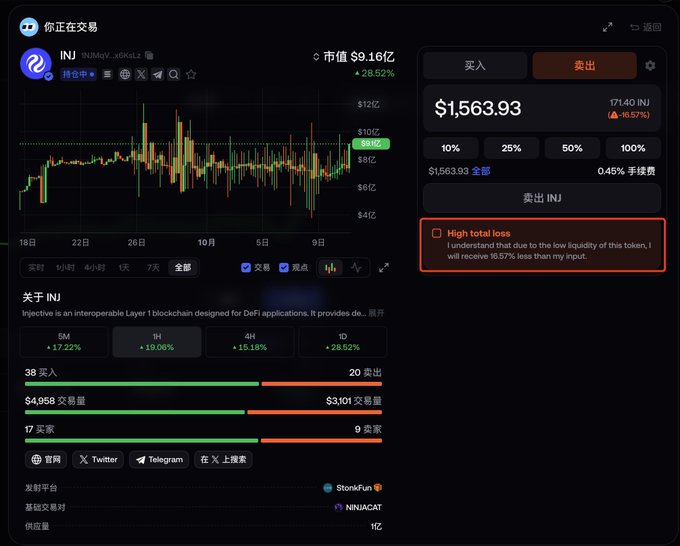The image size is (680, 546).
Task: Open the Telegram link button
Action: [159, 460]
